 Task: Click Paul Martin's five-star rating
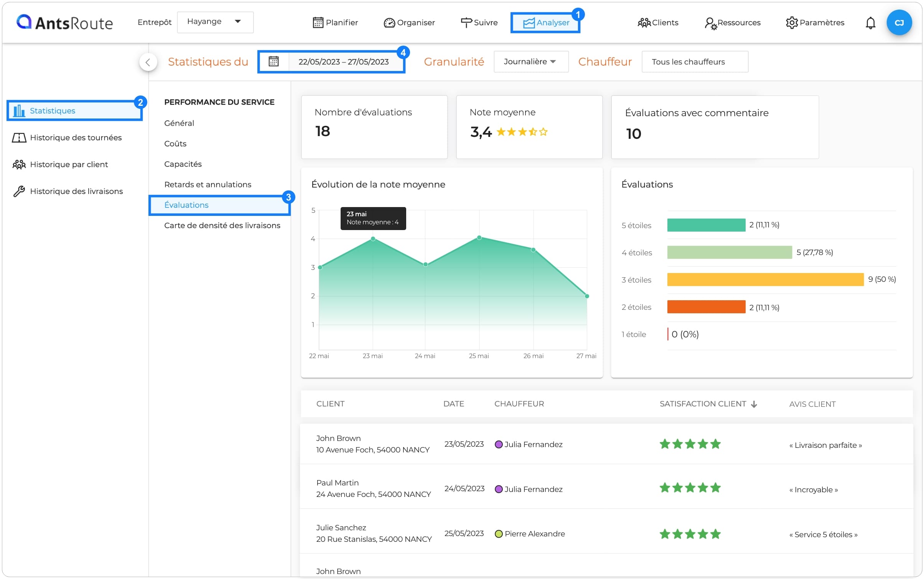[690, 488]
